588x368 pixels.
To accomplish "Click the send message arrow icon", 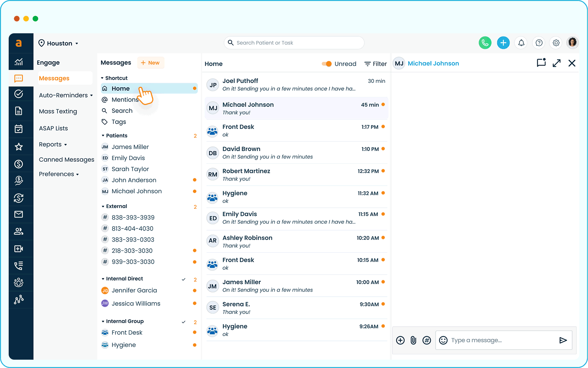I will click(563, 340).
